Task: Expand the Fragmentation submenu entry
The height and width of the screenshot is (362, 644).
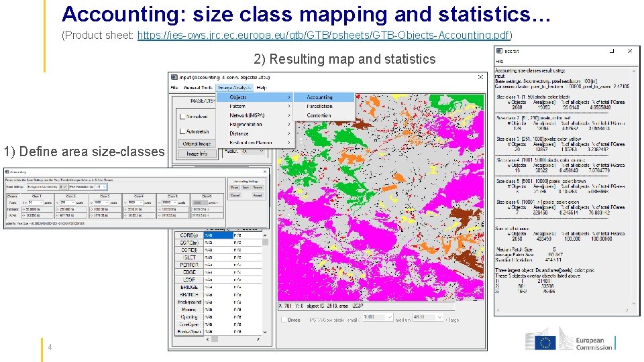Action: 255,125
